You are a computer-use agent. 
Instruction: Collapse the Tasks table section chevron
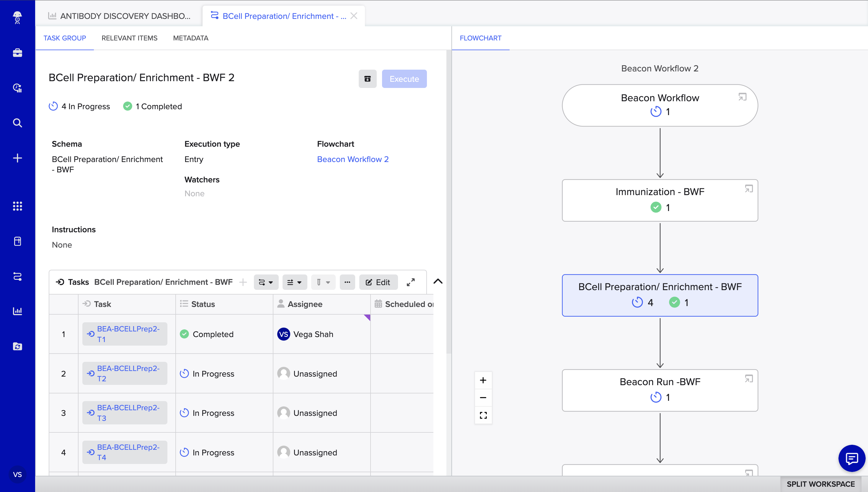tap(438, 282)
